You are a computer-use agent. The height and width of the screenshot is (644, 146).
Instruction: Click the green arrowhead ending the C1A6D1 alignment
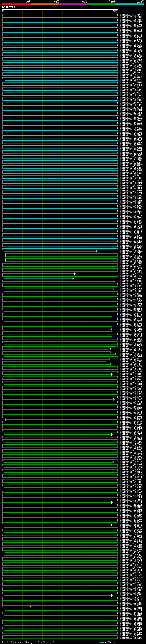coord(114,281)
